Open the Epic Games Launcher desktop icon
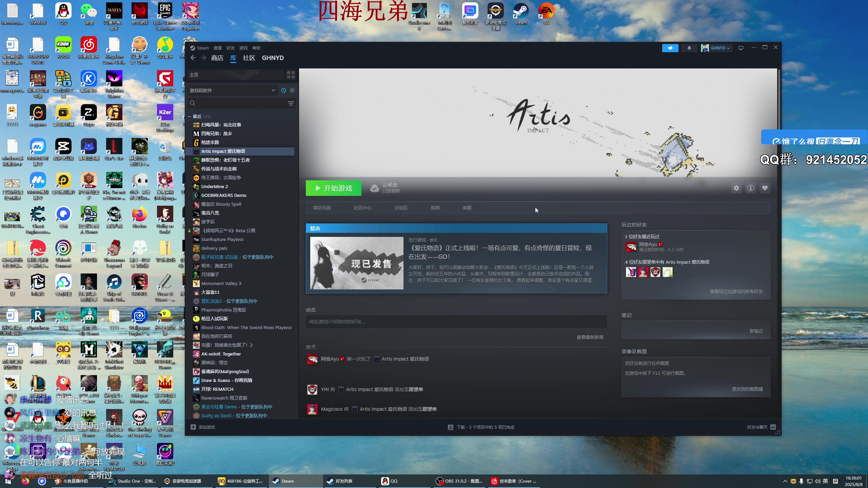Screen dimensions: 868x488 coord(165,16)
